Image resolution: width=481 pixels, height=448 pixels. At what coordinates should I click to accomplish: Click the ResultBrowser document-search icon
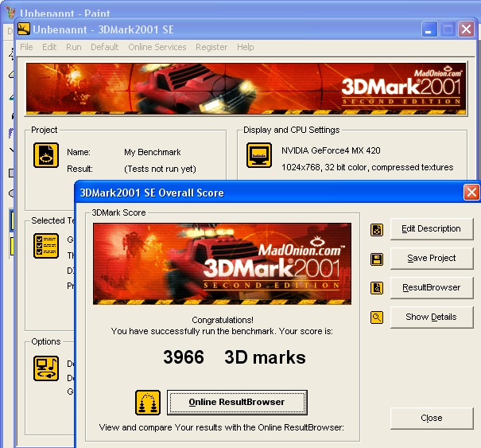377,288
